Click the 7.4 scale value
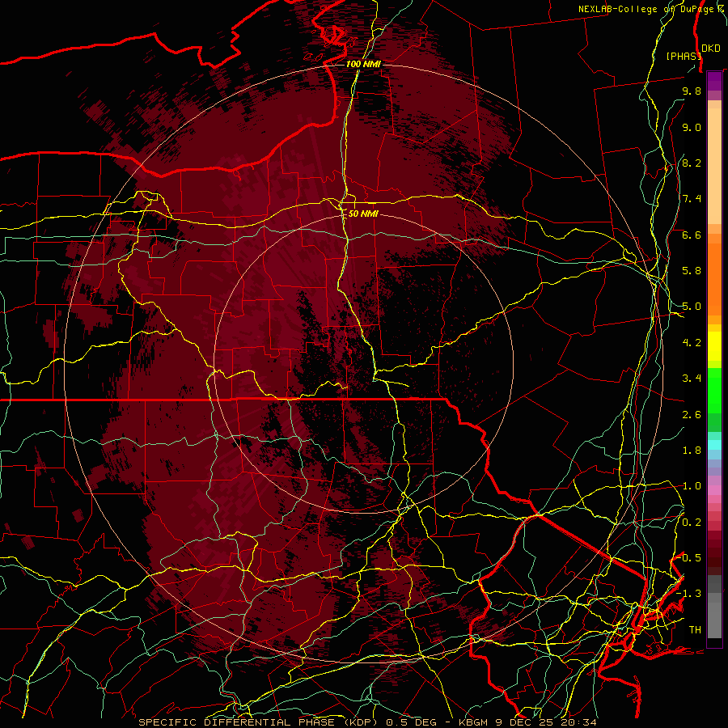 tap(692, 199)
